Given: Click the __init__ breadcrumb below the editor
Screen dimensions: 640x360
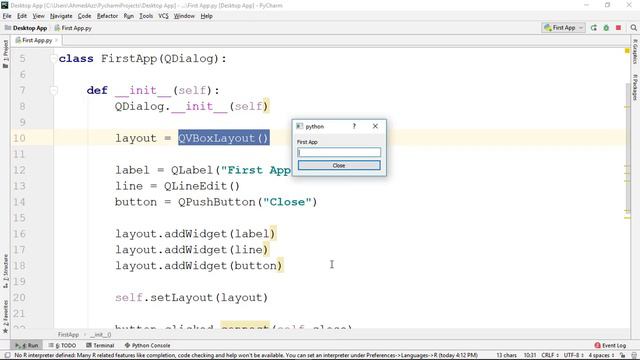Looking at the screenshot, I should click(x=100, y=335).
